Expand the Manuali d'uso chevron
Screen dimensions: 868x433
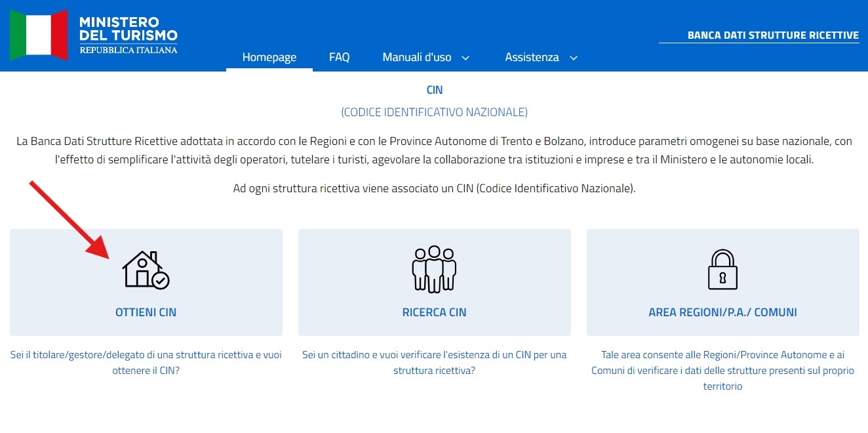click(465, 58)
